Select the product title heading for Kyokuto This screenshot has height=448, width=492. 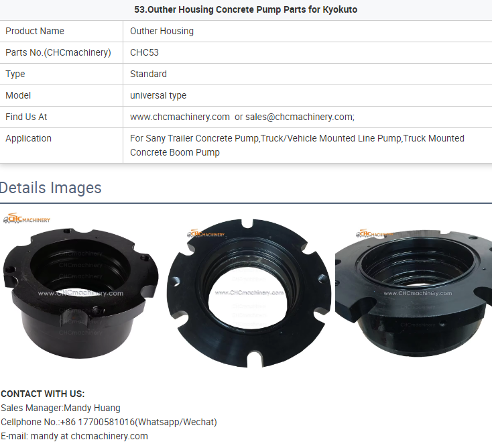tap(246, 10)
